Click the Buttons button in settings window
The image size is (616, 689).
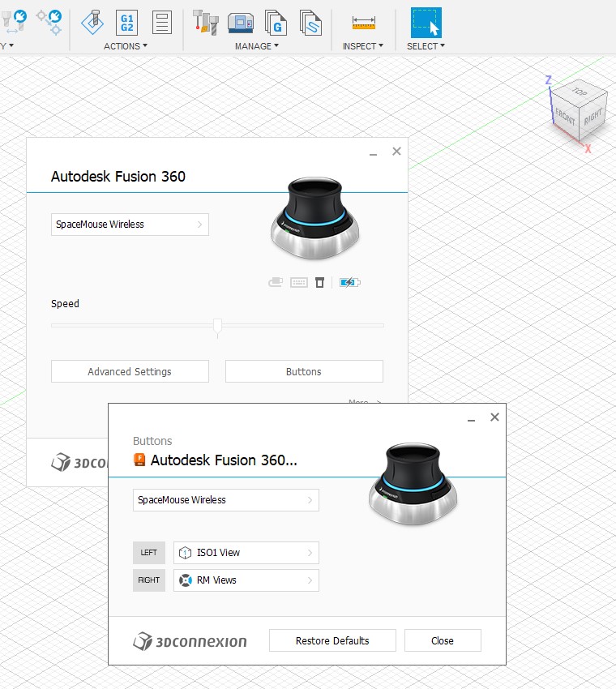(x=304, y=371)
